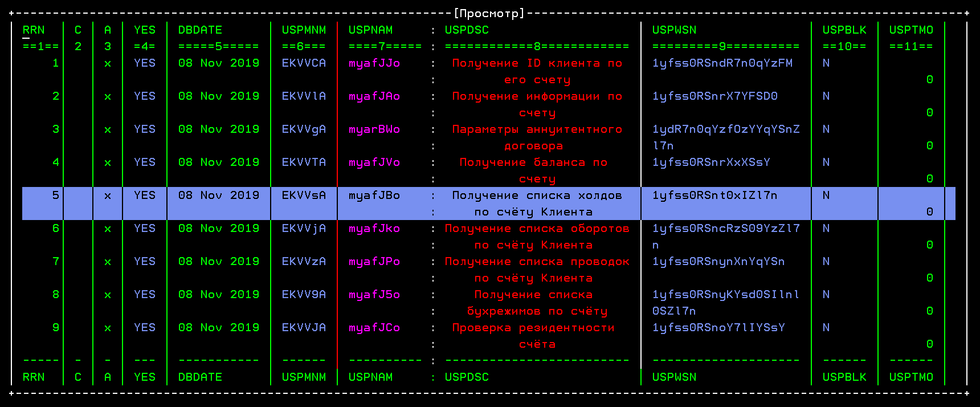The image size is (980, 407).
Task: Click the USPNAM value myafJPo
Action: (x=374, y=262)
